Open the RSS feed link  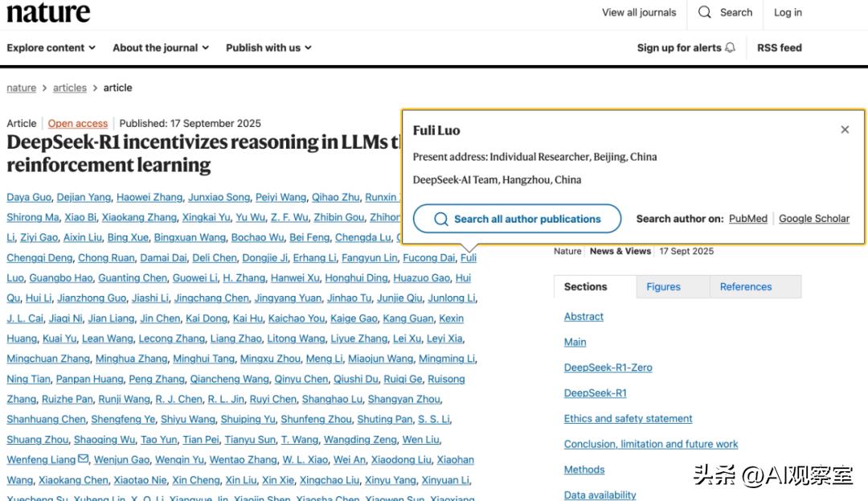pyautogui.click(x=779, y=47)
